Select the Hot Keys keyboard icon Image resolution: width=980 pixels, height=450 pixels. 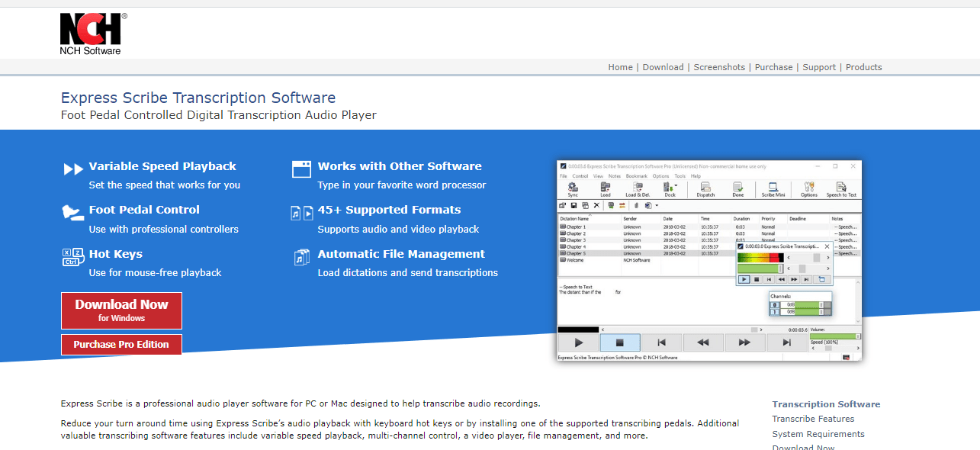pyautogui.click(x=73, y=257)
